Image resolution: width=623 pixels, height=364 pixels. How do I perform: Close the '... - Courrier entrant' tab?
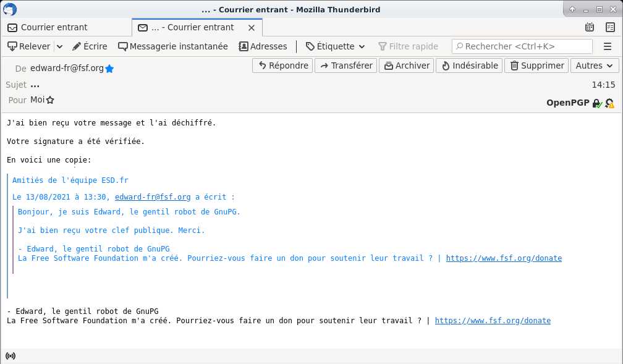point(252,28)
